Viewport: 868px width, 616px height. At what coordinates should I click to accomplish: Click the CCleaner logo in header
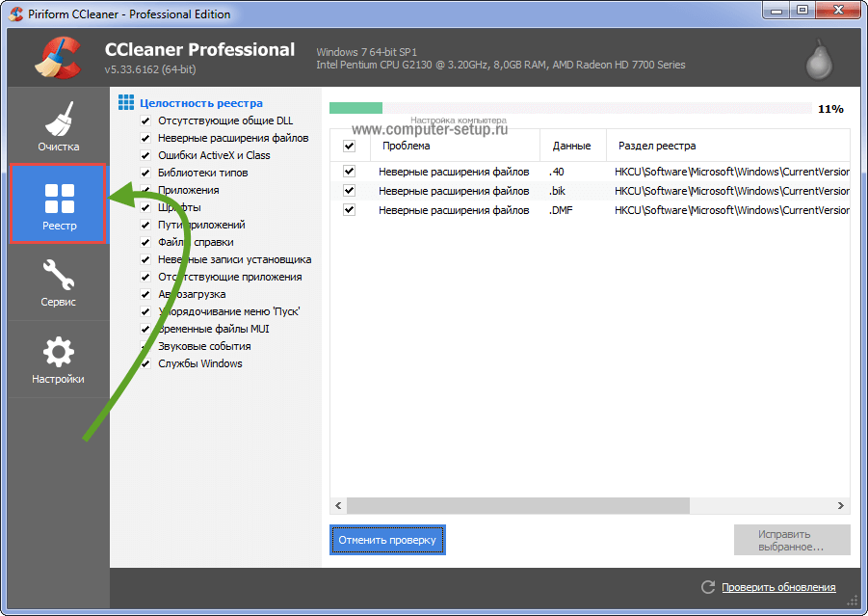(58, 58)
